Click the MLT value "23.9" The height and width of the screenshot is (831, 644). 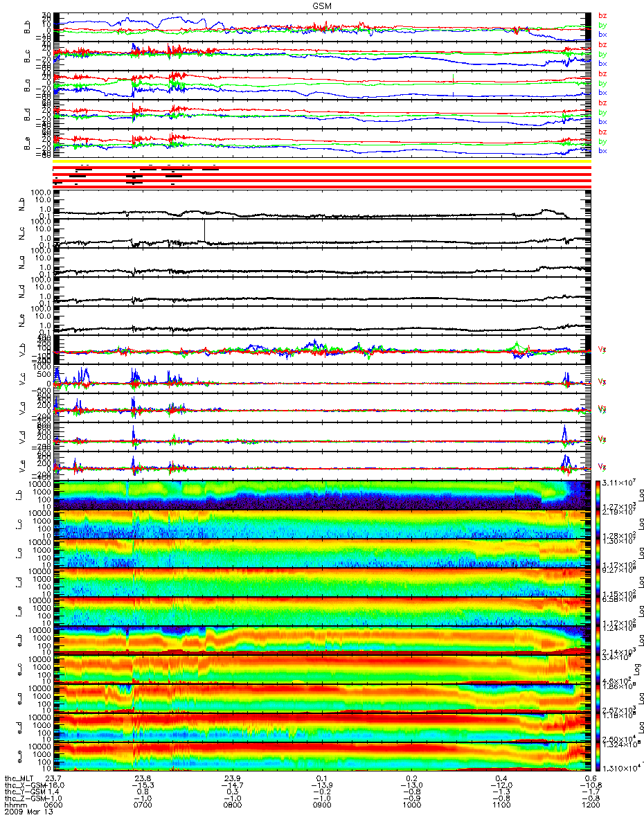(232, 779)
